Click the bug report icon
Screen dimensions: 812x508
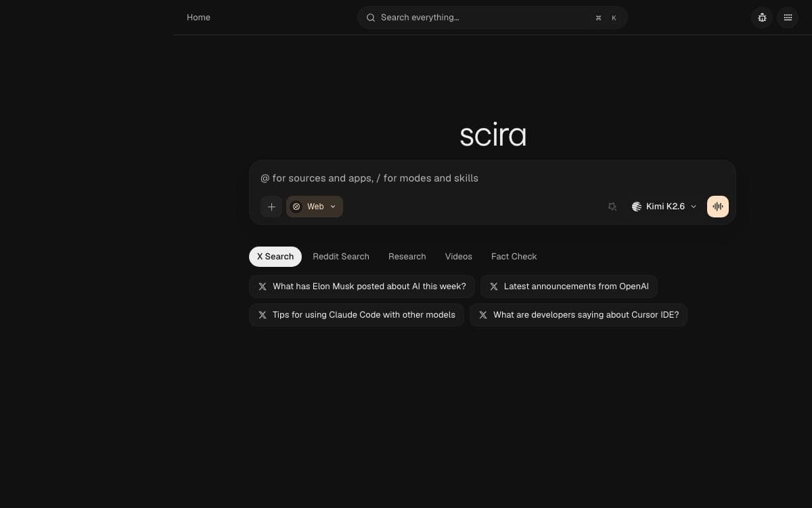tap(762, 18)
